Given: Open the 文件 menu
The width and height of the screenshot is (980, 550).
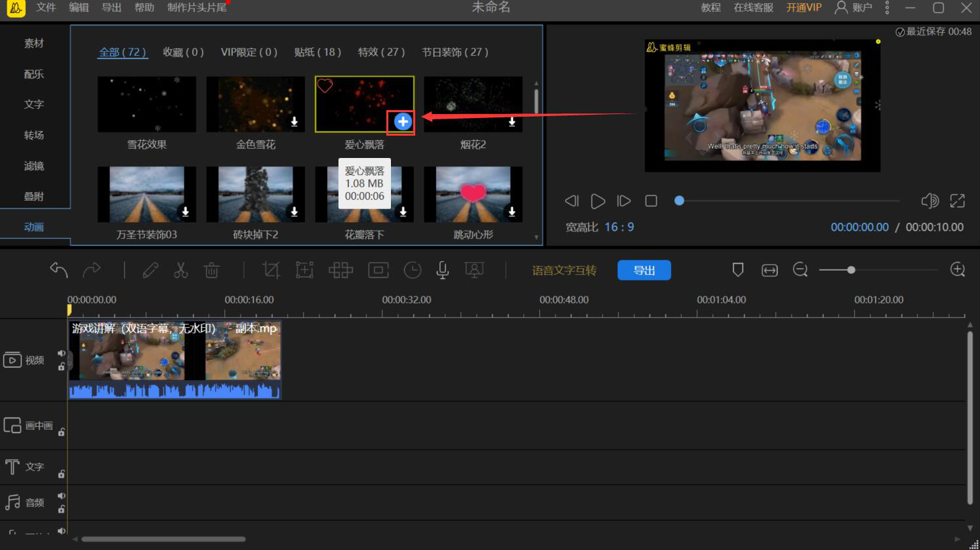Looking at the screenshot, I should [x=46, y=8].
